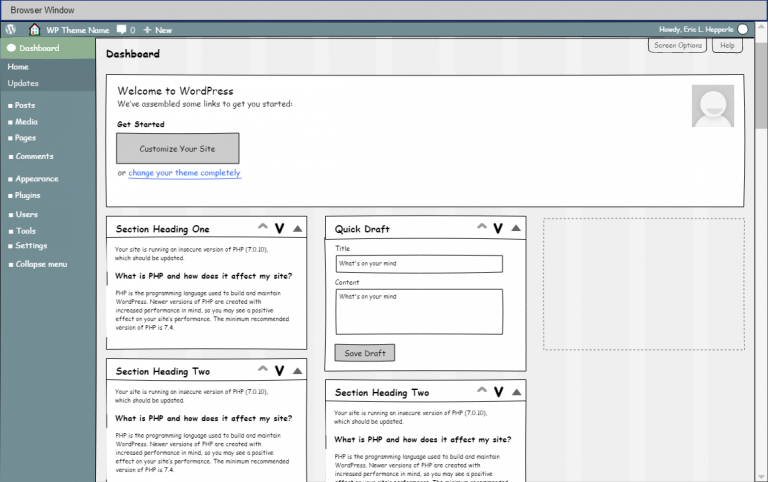Collapse left column Section Heading Two widget

pos(298,371)
